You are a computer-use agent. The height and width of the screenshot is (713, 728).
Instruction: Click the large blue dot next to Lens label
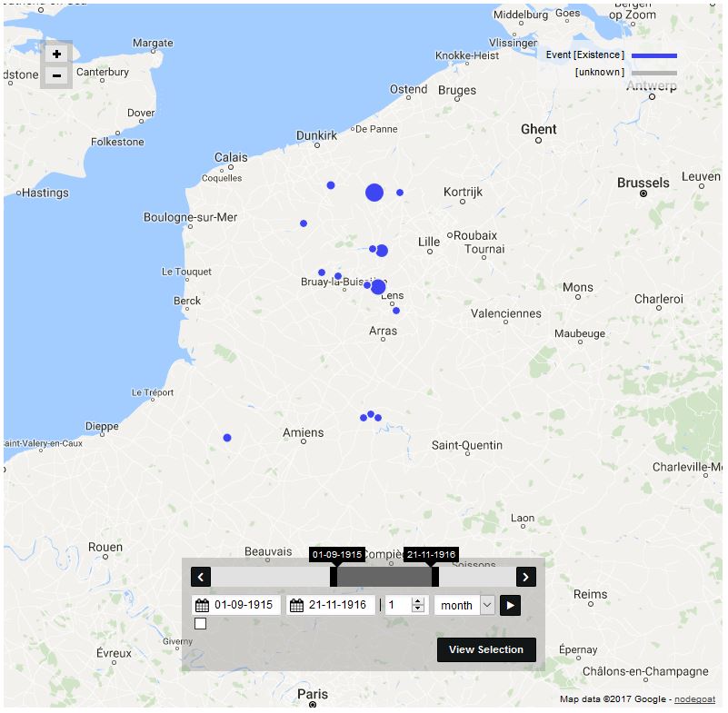[x=378, y=287]
